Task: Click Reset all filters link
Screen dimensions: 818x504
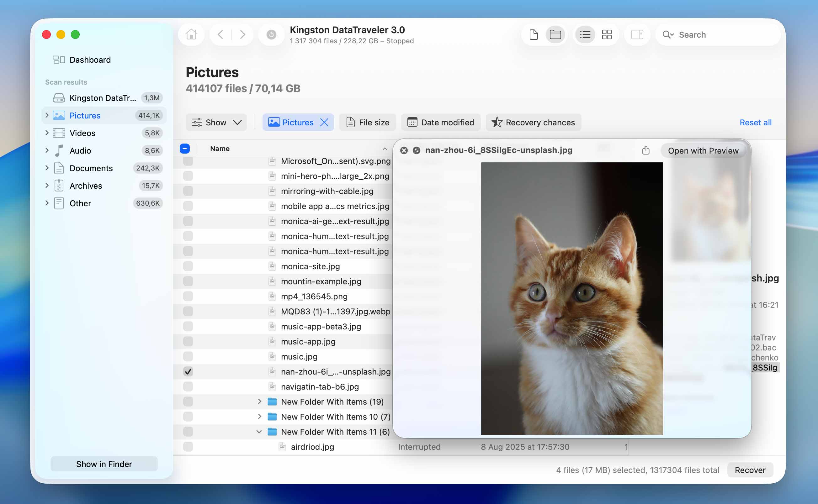Action: 755,122
